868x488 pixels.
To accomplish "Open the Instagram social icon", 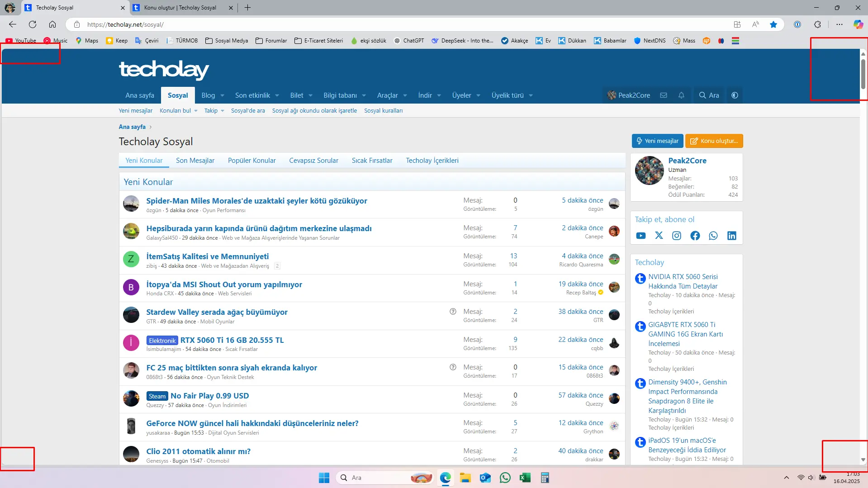I will (677, 236).
